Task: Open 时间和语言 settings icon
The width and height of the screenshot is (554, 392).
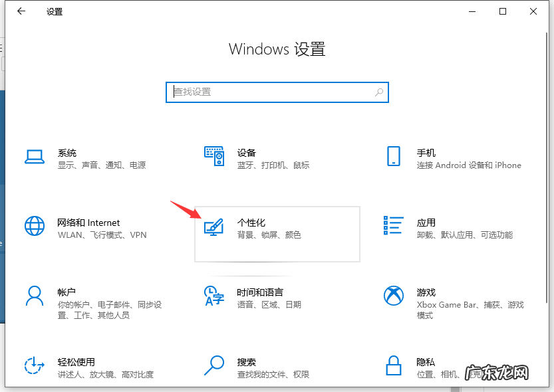Action: pos(213,296)
